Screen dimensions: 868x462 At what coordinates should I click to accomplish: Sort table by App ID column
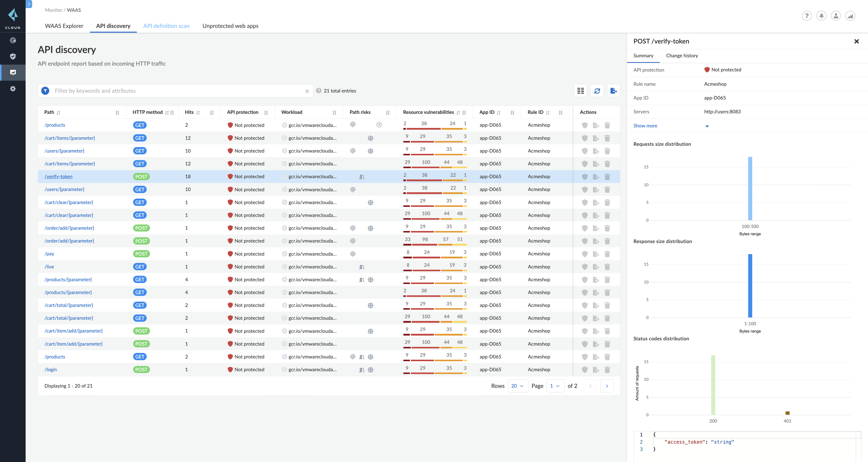coord(498,113)
